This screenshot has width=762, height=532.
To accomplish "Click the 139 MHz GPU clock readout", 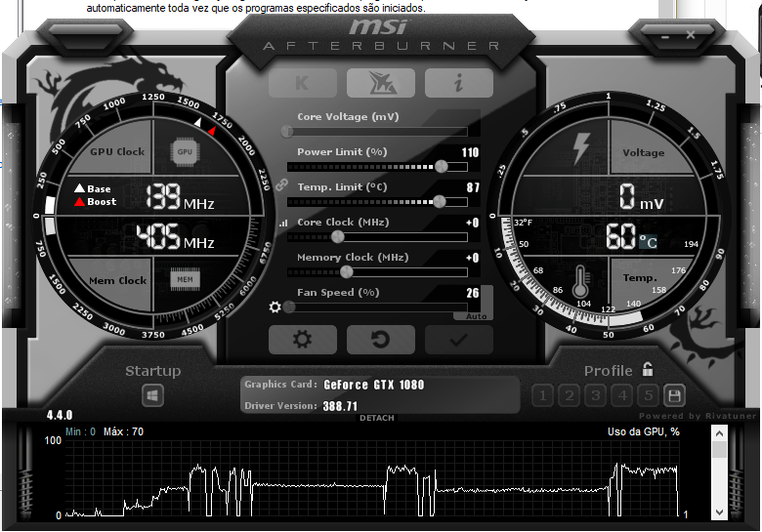I will click(x=180, y=197).
